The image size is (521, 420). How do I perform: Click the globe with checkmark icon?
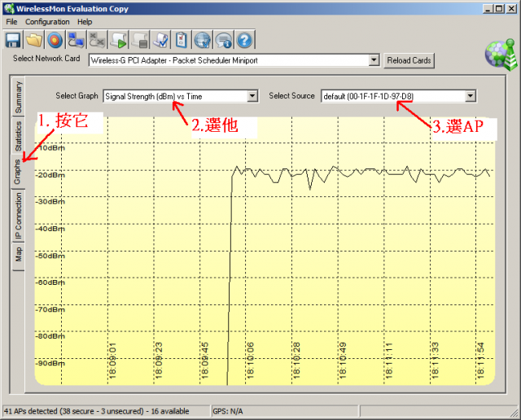click(x=203, y=40)
